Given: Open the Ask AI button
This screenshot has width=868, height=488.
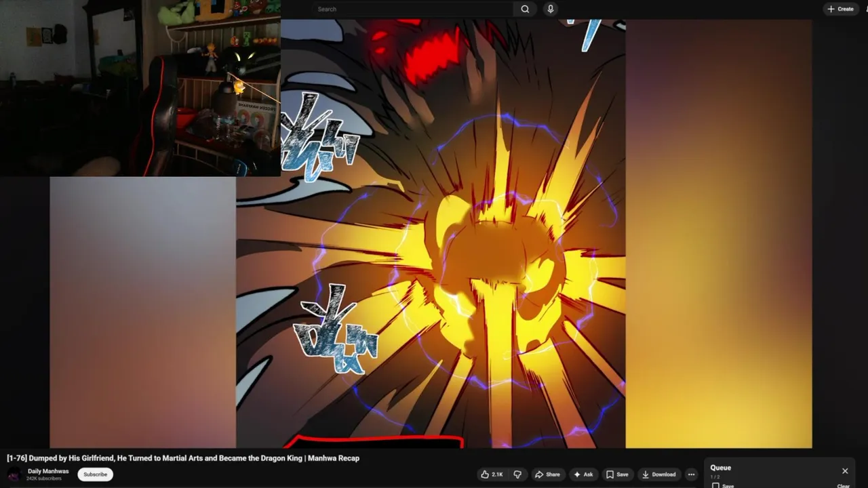Looking at the screenshot, I should (x=583, y=474).
